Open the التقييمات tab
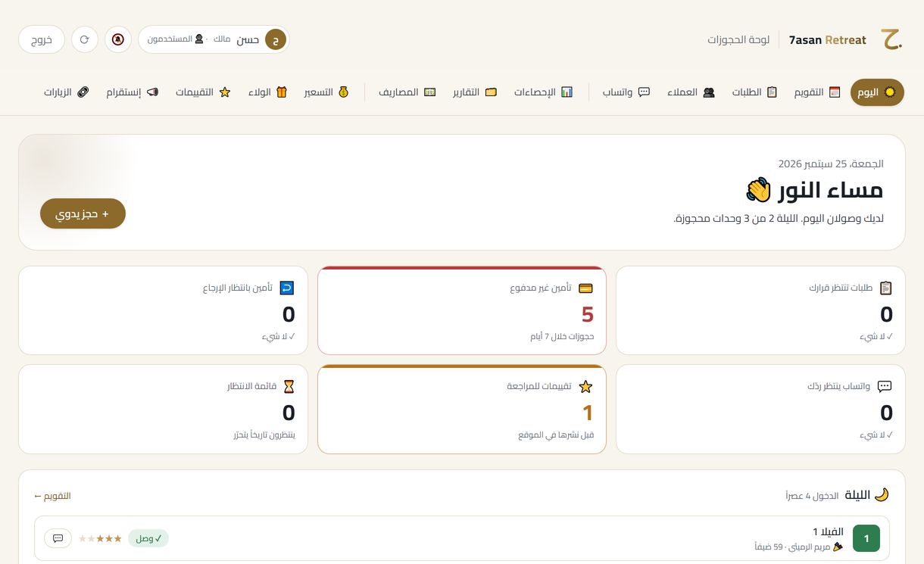The height and width of the screenshot is (564, 924). [203, 92]
